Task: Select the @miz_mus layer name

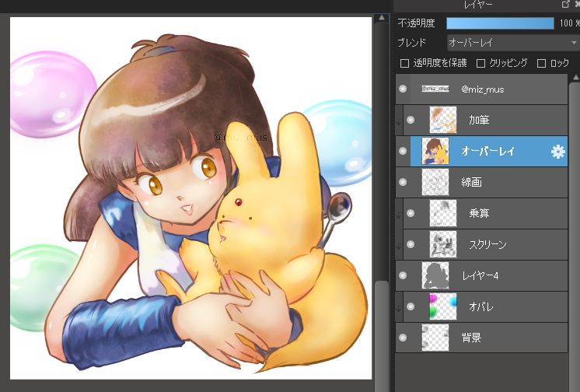Action: pos(483,89)
